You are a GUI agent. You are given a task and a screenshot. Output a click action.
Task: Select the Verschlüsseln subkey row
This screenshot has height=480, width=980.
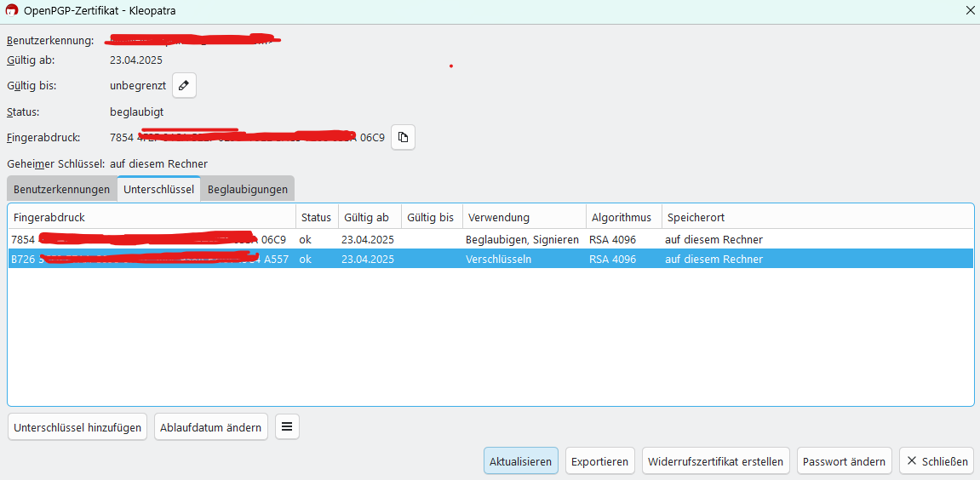(x=490, y=259)
